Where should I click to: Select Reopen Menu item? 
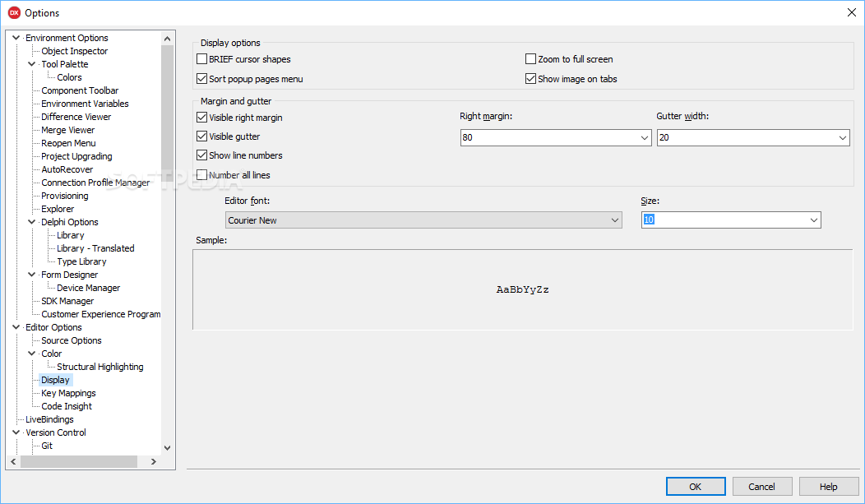coord(68,143)
